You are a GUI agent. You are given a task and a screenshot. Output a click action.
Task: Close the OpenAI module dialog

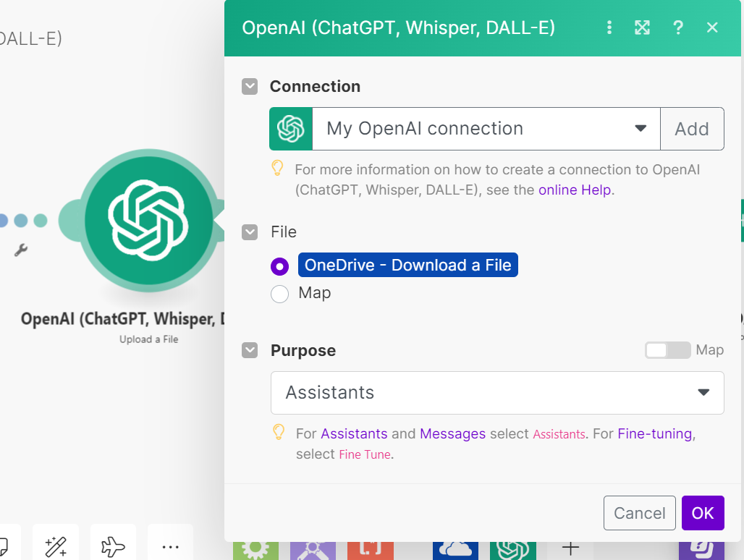click(711, 27)
